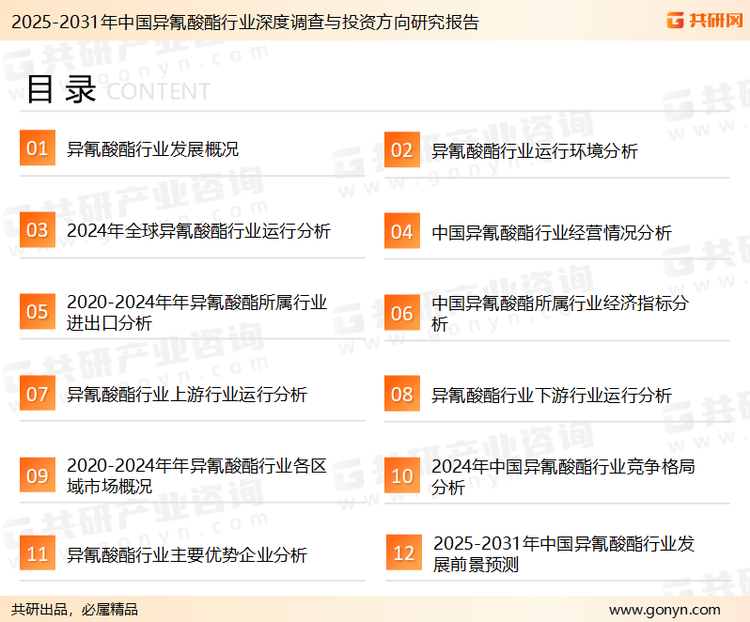Select chapter title 异氰酸酯行业主要优势企业分析

(x=187, y=555)
